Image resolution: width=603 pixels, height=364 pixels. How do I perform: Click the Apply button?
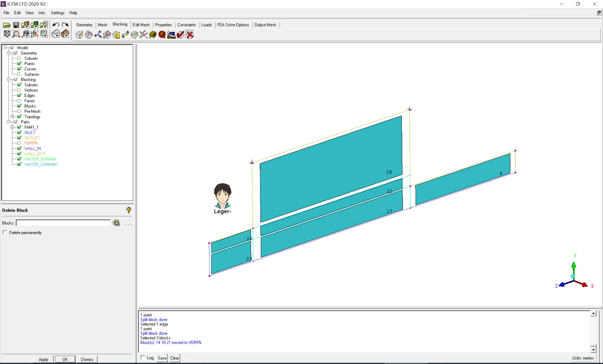(x=43, y=359)
